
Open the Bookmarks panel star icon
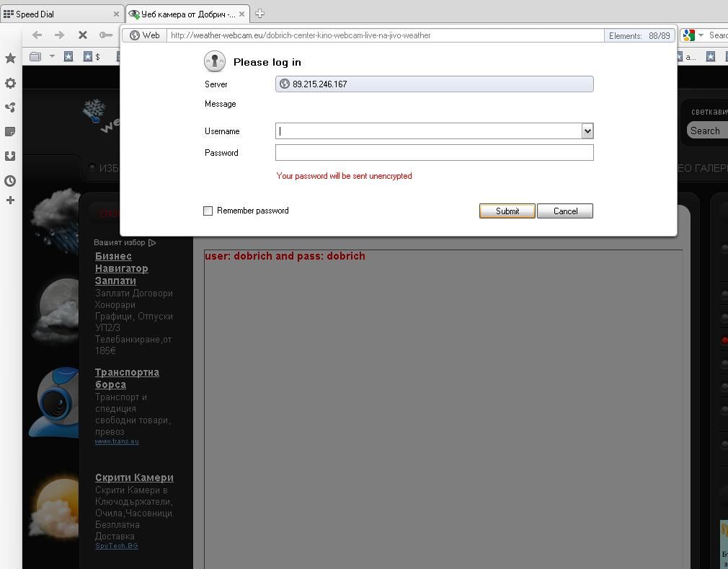10,58
